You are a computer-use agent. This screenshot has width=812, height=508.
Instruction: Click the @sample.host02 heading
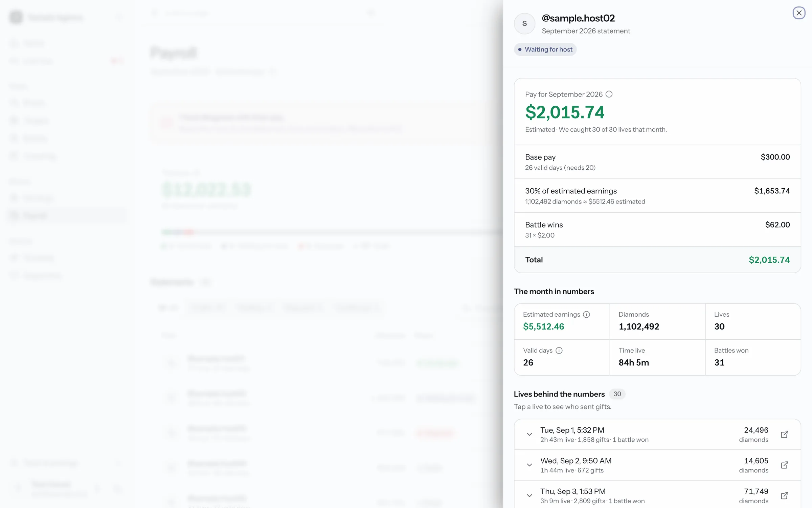point(578,18)
